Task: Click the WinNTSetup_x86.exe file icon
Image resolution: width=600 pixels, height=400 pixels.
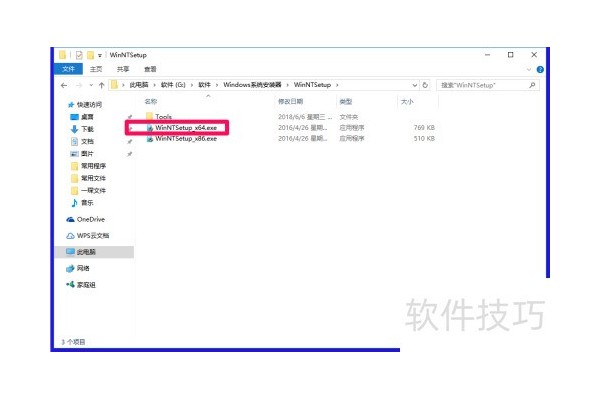Action: pyautogui.click(x=150, y=139)
